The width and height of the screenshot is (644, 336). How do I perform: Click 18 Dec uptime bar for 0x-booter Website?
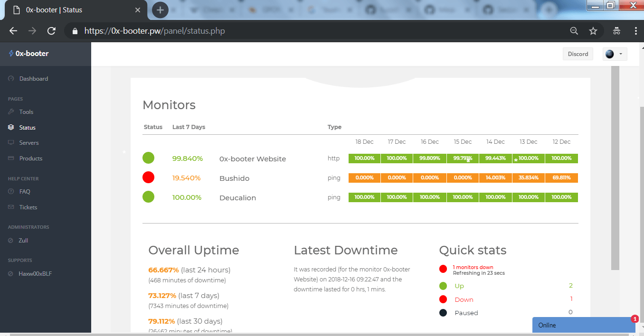point(364,159)
